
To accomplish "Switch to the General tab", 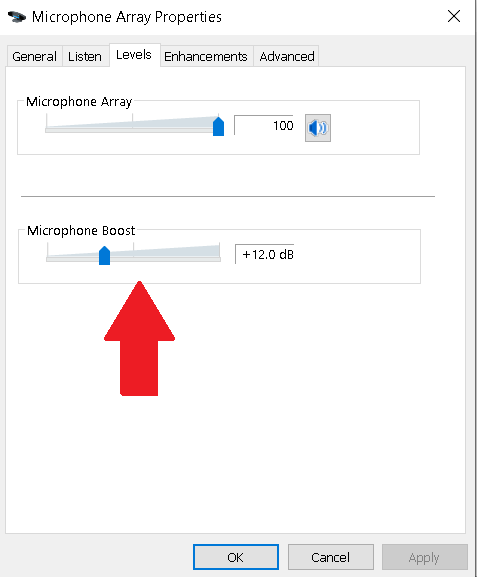I will click(x=34, y=56).
